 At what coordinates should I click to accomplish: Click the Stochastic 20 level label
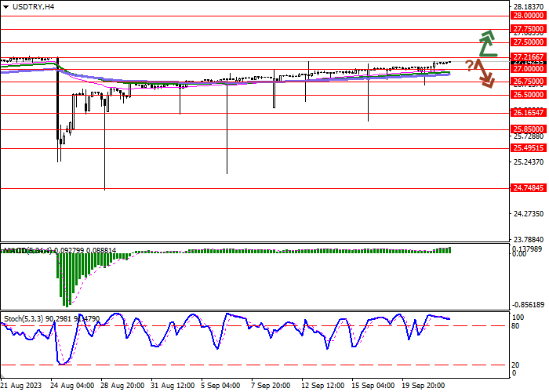[515, 365]
